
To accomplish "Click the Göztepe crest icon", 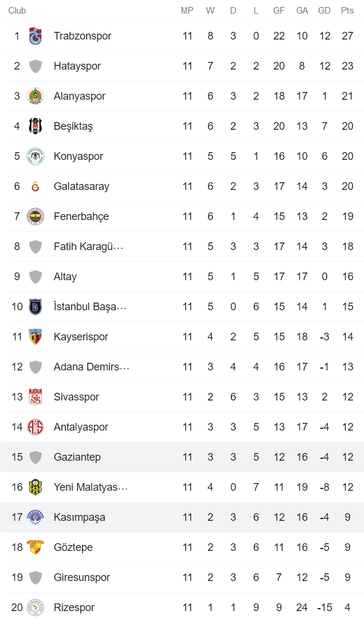I will click(x=36, y=547).
